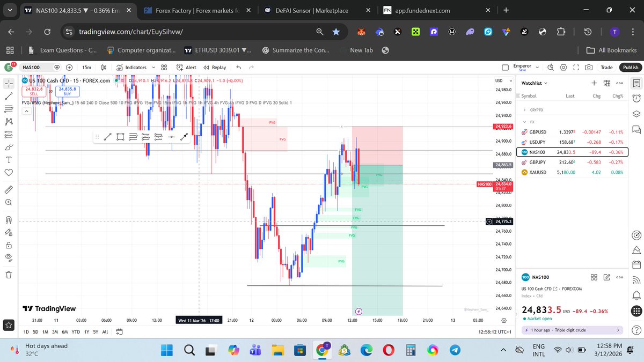Select USDJPY in the watchlist

click(x=572, y=142)
